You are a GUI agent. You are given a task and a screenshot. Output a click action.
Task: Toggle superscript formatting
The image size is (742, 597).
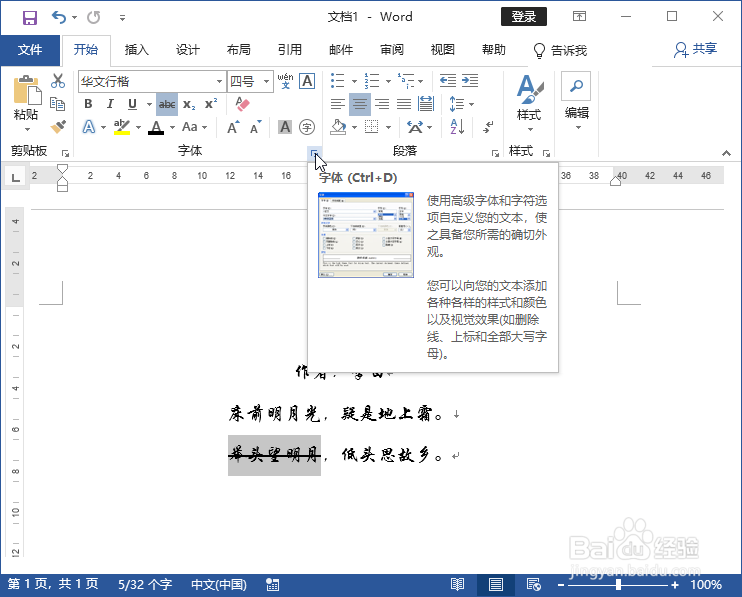click(x=211, y=104)
